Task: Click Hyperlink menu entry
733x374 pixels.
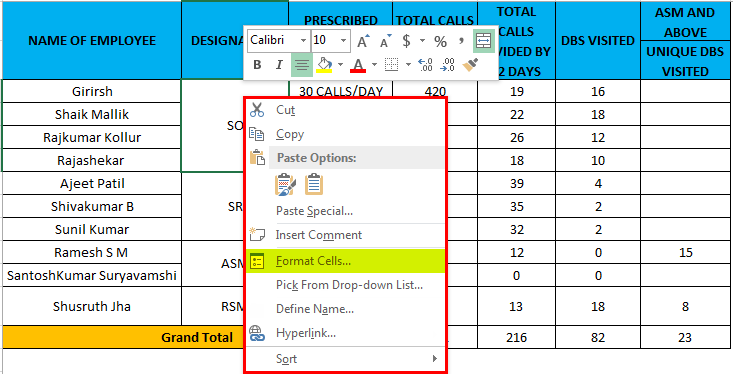Action: coord(345,333)
